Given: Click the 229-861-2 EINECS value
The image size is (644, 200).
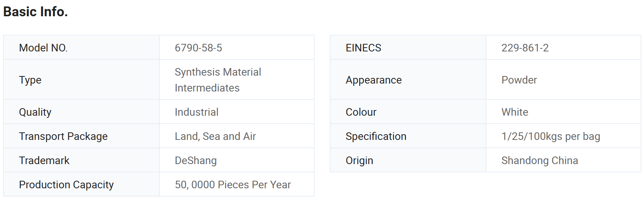Looking at the screenshot, I should coord(525,48).
